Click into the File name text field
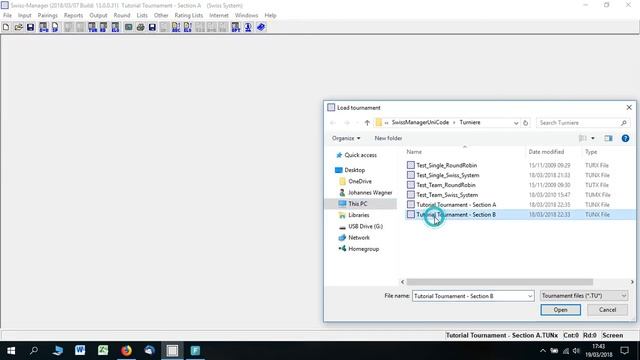This screenshot has height=360, width=640. tap(469, 296)
